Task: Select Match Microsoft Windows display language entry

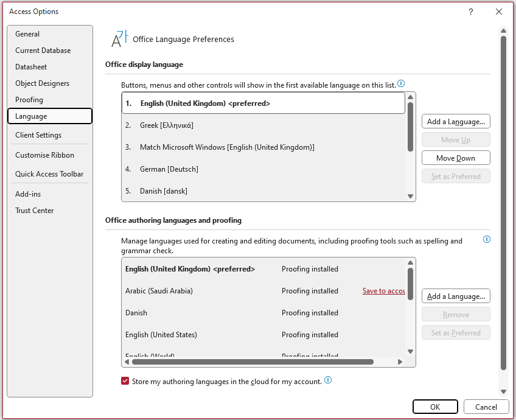Action: (263, 147)
